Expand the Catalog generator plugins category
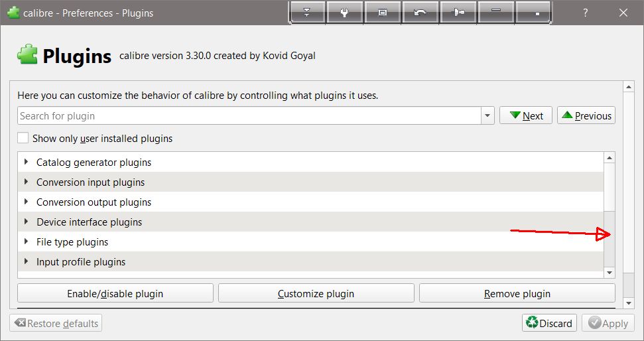 tap(26, 162)
